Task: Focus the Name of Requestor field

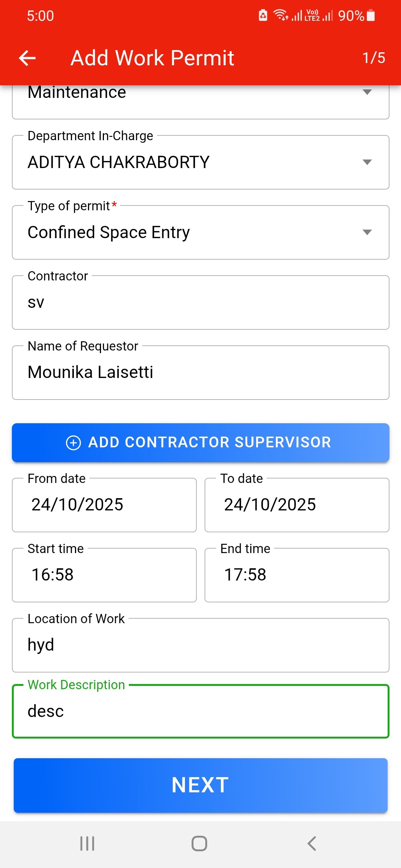Action: pos(200,372)
